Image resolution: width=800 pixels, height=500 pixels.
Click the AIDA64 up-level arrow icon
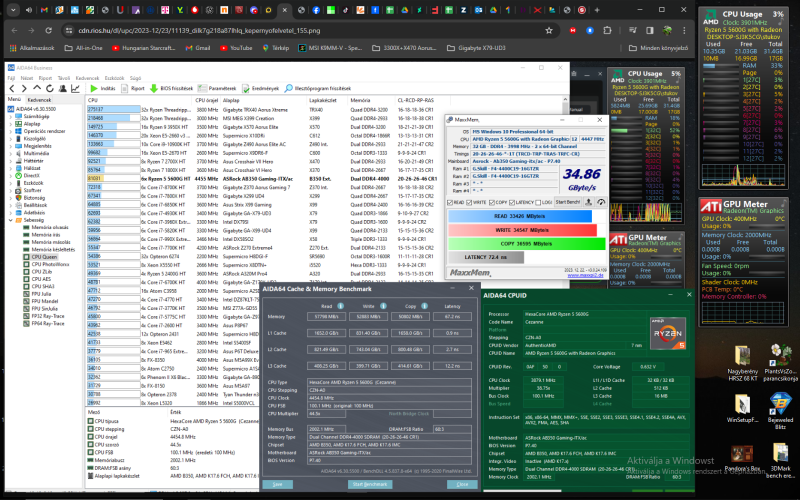37,88
